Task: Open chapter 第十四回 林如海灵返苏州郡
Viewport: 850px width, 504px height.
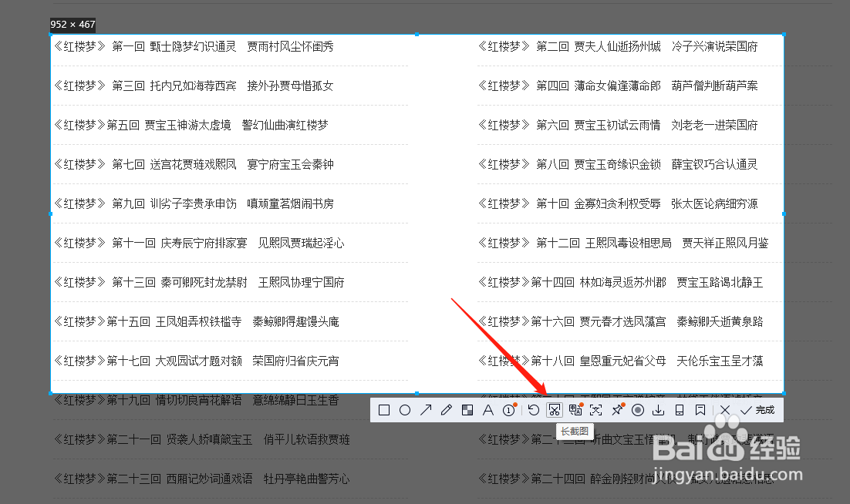Action: point(621,282)
